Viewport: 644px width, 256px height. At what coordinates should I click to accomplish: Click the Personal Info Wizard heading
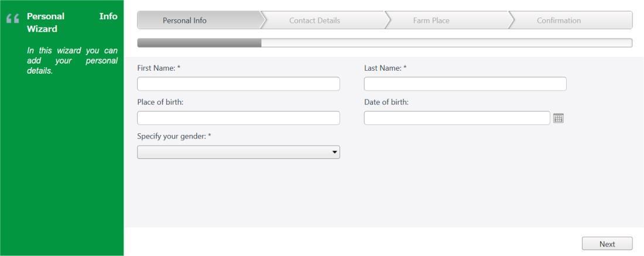click(72, 23)
